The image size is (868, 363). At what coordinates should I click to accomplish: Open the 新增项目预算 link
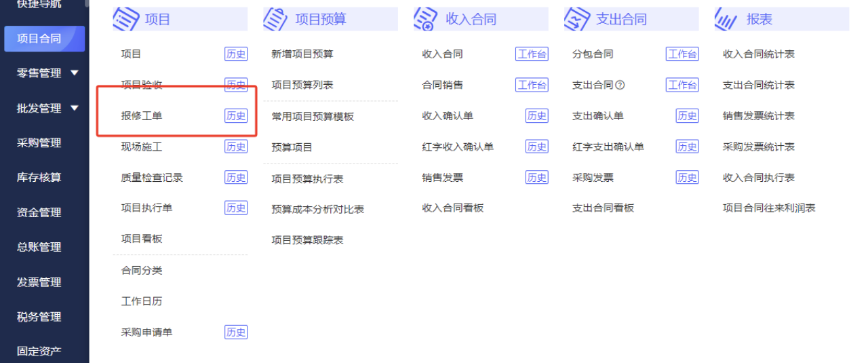[302, 54]
